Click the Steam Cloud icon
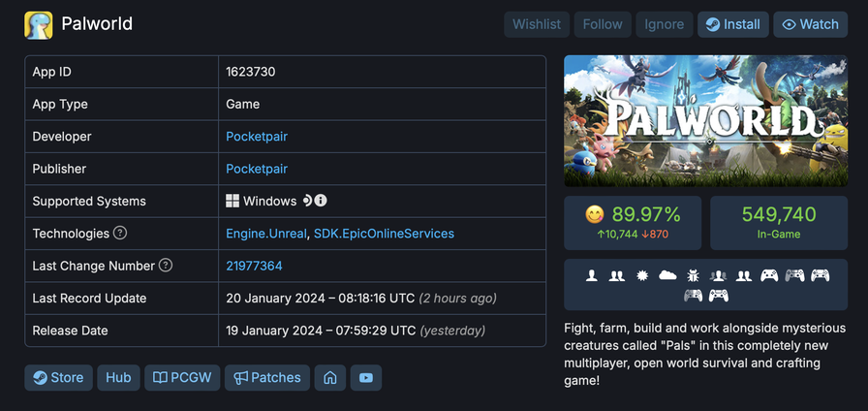The height and width of the screenshot is (411, 868). [x=667, y=276]
